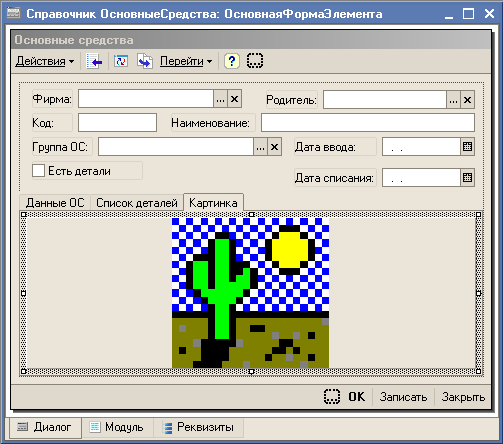
Task: Open the Перейти dropdown menu
Action: (186, 61)
